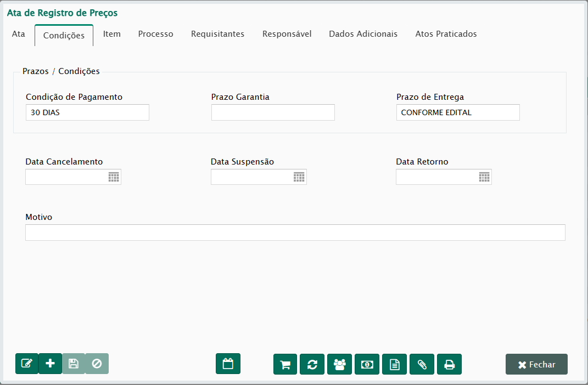Click the refresh arrows icon button
This screenshot has width=588, height=385.
coord(312,364)
